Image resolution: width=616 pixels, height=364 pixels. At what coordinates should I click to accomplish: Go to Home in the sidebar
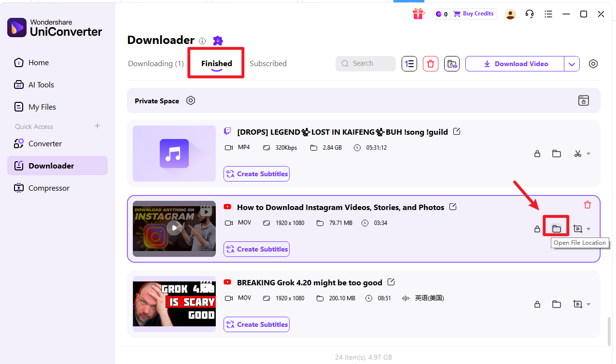[57, 62]
